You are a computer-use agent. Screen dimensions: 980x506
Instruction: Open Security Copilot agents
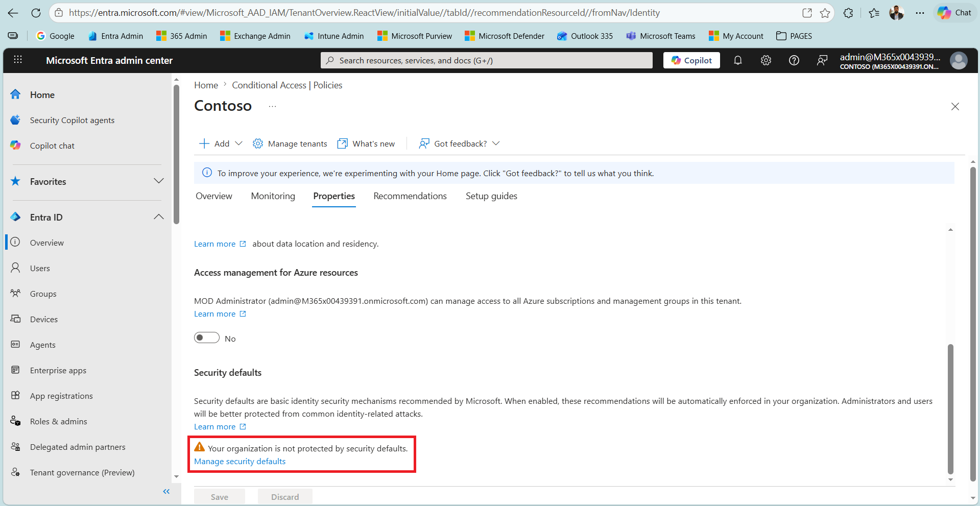(72, 120)
